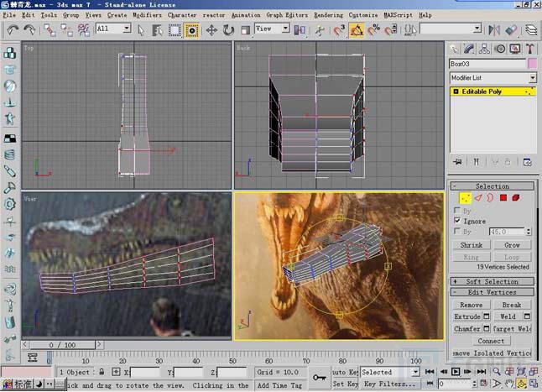The width and height of the screenshot is (542, 392).
Task: Open the Rendering menu
Action: (x=328, y=15)
